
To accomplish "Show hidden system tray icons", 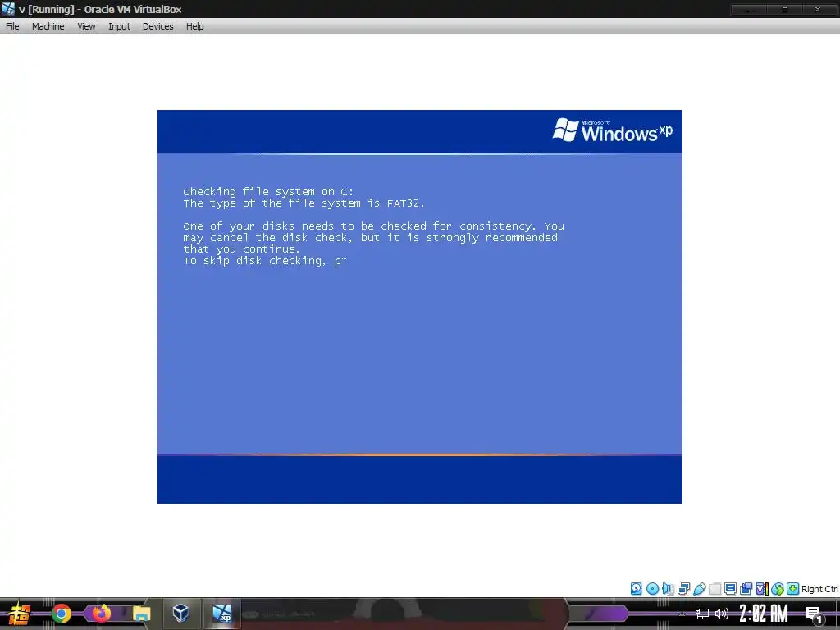I will [x=682, y=614].
